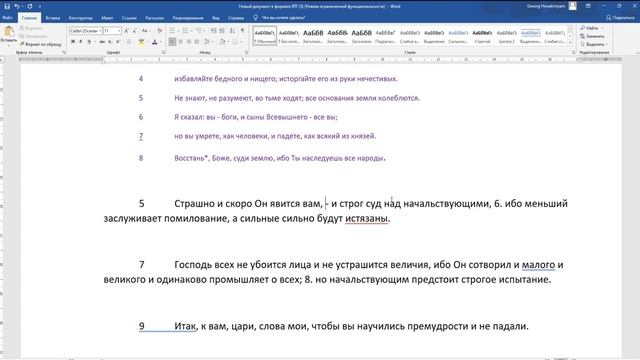The width and height of the screenshot is (640, 360).
Task: Toggle Underline formatting (Ч)
Action: point(89,42)
